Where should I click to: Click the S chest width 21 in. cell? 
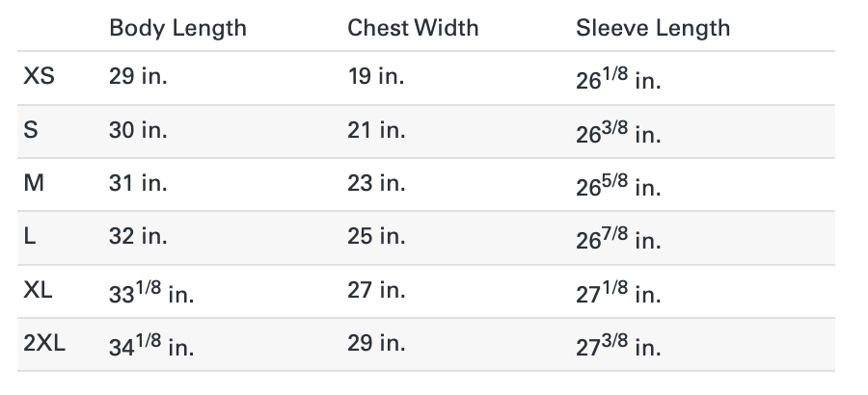click(375, 131)
